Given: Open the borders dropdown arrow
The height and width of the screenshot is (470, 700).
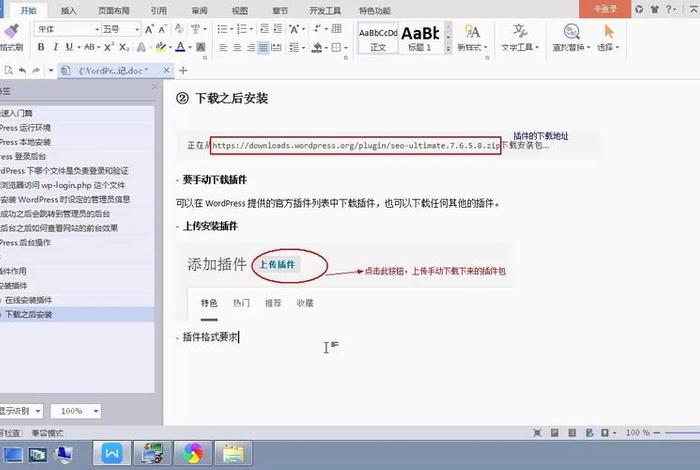Looking at the screenshot, I should click(346, 47).
